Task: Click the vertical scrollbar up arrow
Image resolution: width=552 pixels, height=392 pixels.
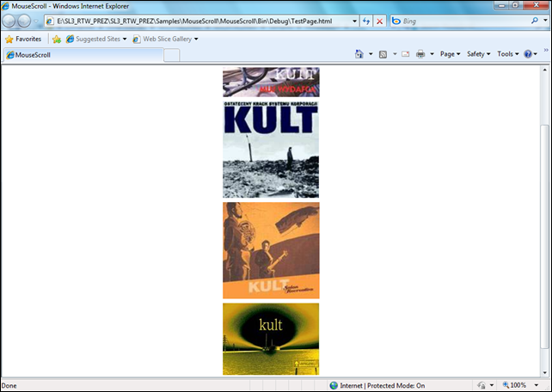Action: (x=544, y=70)
